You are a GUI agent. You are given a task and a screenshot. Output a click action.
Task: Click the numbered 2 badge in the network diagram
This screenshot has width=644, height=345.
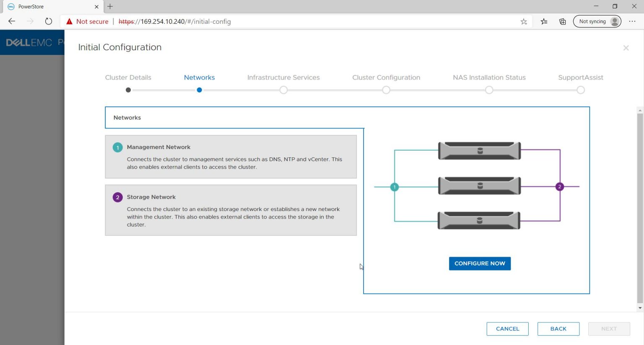pyautogui.click(x=559, y=187)
